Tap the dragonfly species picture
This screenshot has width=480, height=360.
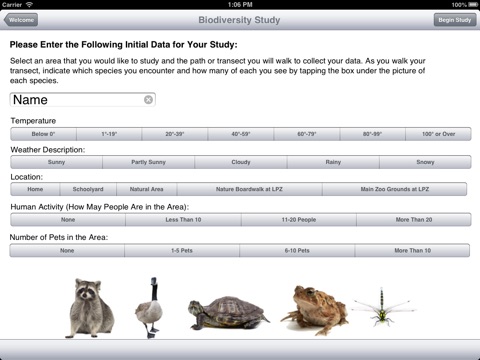[383, 307]
